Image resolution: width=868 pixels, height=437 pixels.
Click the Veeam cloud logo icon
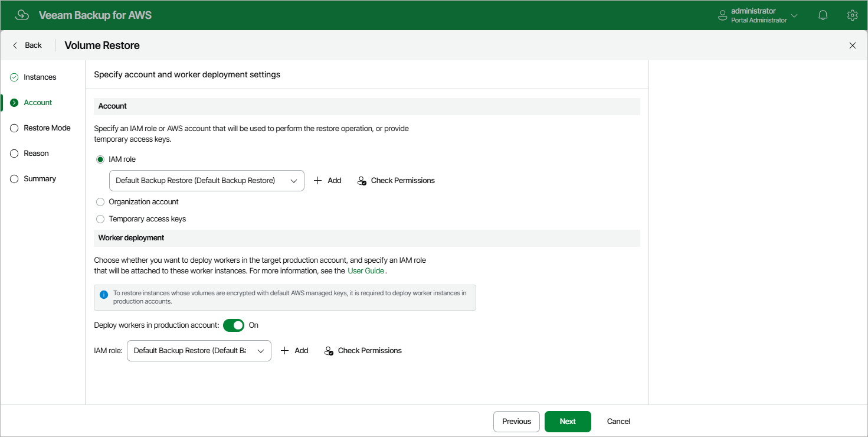[22, 15]
